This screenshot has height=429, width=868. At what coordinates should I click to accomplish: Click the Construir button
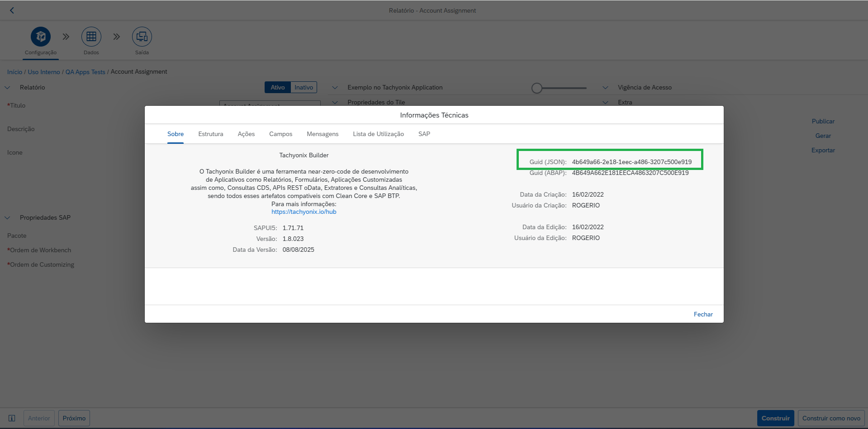[x=776, y=418]
